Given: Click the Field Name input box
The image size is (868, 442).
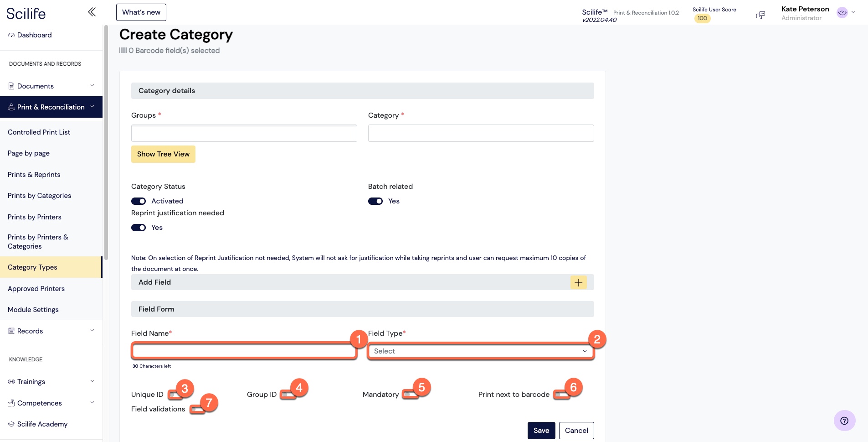Looking at the screenshot, I should [x=244, y=351].
